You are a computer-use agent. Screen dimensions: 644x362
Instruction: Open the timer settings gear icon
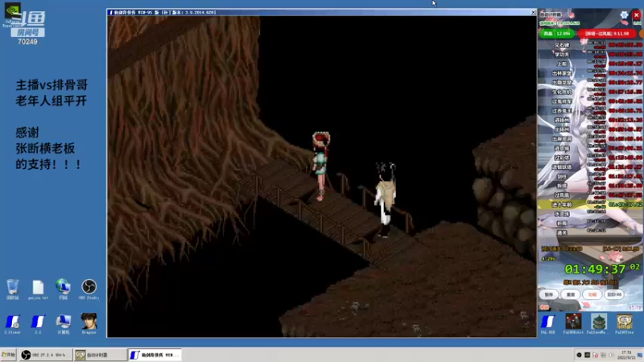pyautogui.click(x=624, y=15)
